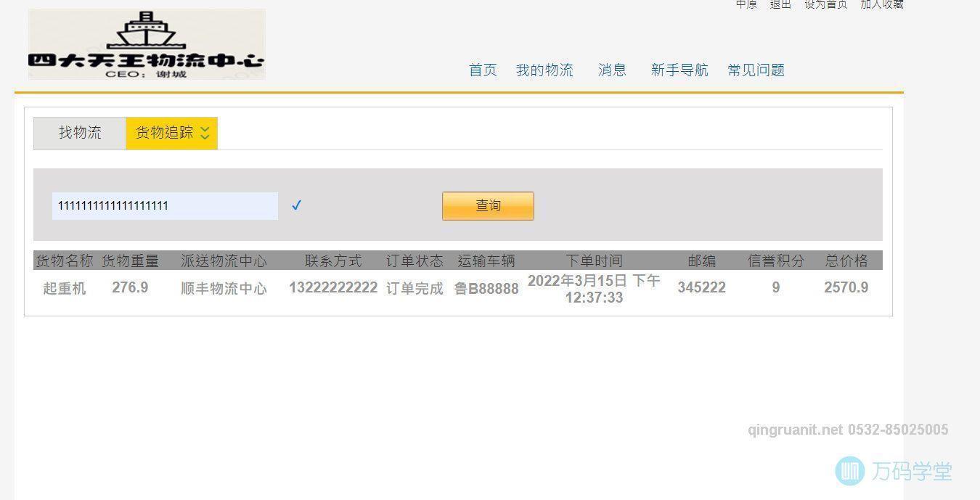The width and height of the screenshot is (980, 500).
Task: Click the 万码学堂 watermark icon
Action: tap(848, 472)
